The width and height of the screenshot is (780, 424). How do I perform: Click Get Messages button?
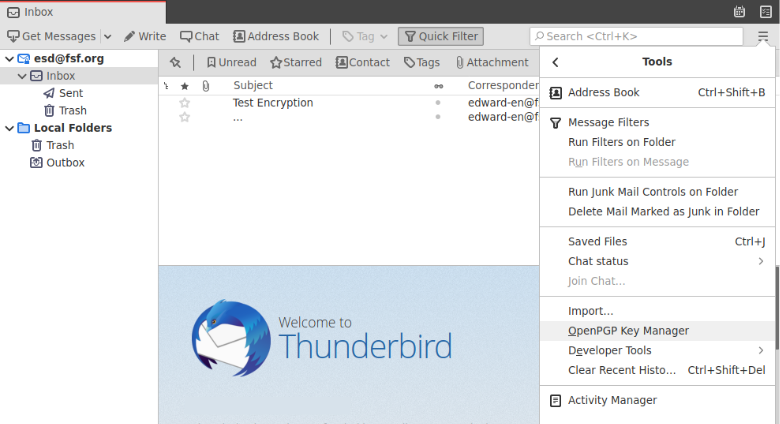[52, 36]
